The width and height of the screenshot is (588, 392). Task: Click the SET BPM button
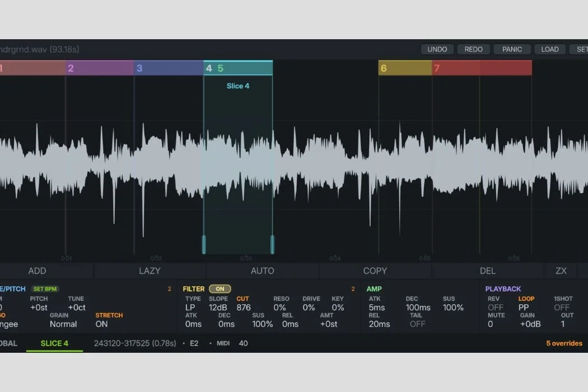[x=45, y=289]
